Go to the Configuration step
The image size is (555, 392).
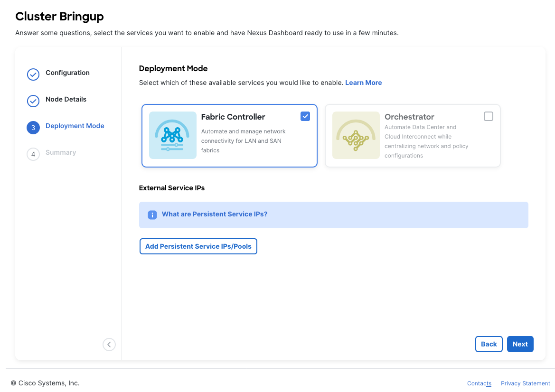click(x=67, y=73)
